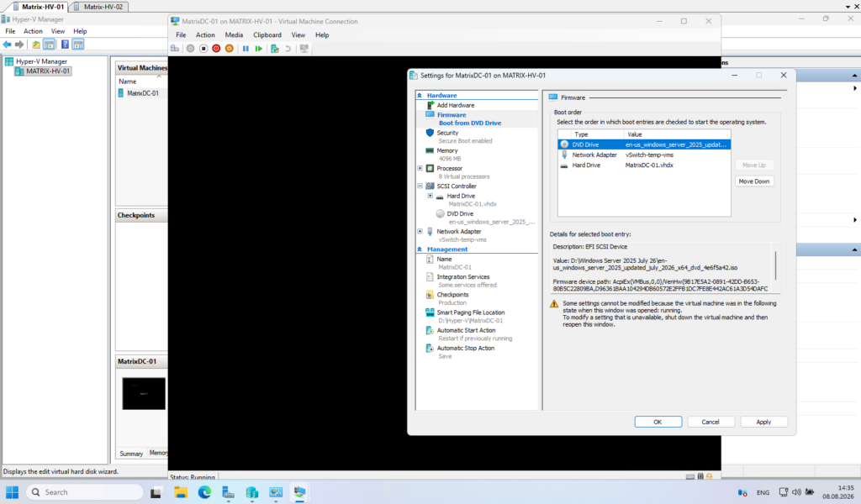Expand the Network Adapter node

[420, 232]
